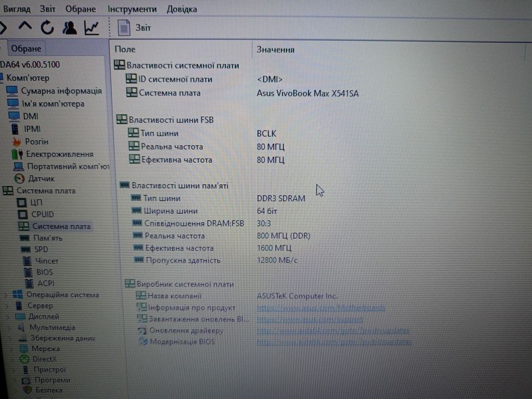The image size is (532, 399).
Task: Select ACPI tree item
Action: pyautogui.click(x=46, y=283)
